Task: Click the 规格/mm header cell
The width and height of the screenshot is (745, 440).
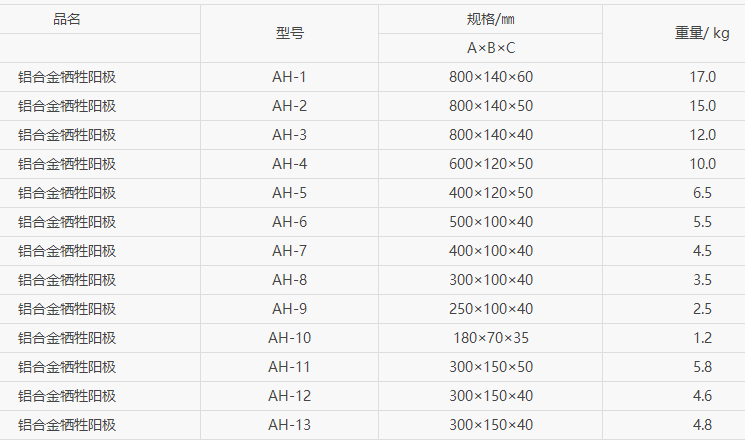Action: [x=491, y=19]
